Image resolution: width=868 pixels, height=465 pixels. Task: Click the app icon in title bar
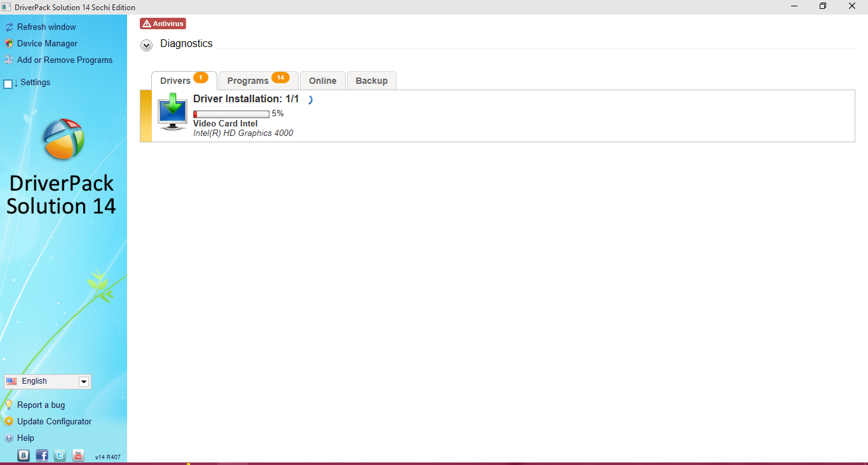pyautogui.click(x=6, y=6)
